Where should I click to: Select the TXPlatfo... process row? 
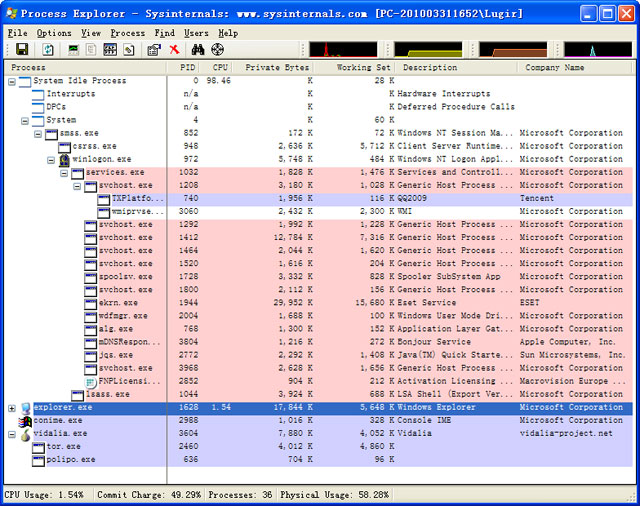point(318,199)
